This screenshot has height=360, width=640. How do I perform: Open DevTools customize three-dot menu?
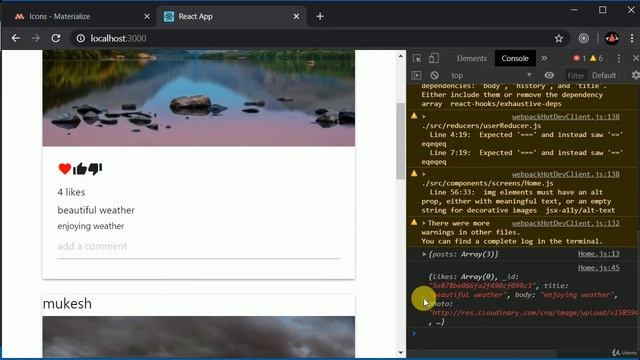click(619, 58)
